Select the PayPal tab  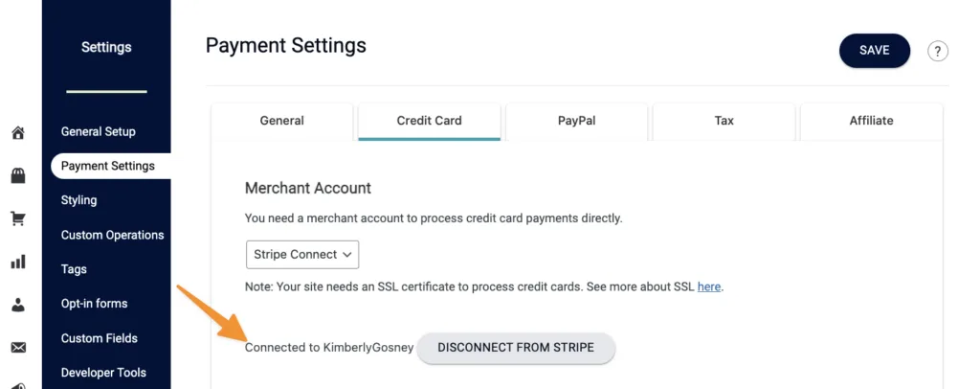pyautogui.click(x=577, y=121)
